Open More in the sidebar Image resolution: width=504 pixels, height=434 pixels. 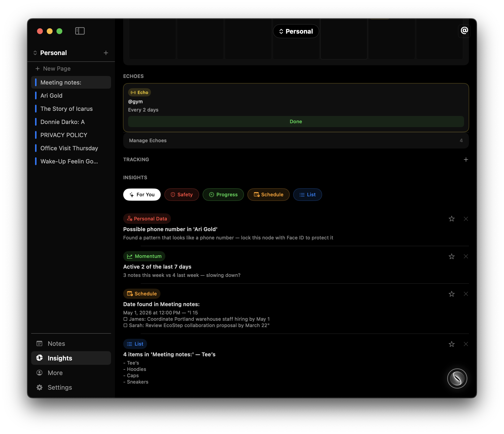coord(71,373)
